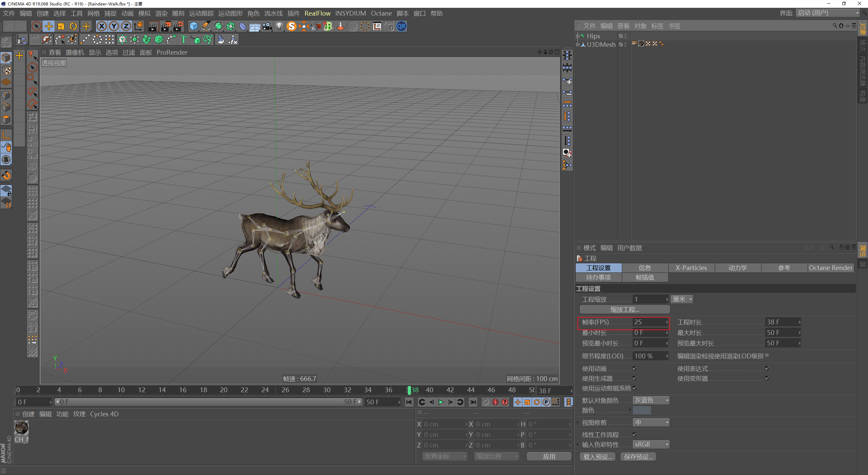Select the Move tool in top toolbar
The image size is (868, 475).
[x=48, y=26]
